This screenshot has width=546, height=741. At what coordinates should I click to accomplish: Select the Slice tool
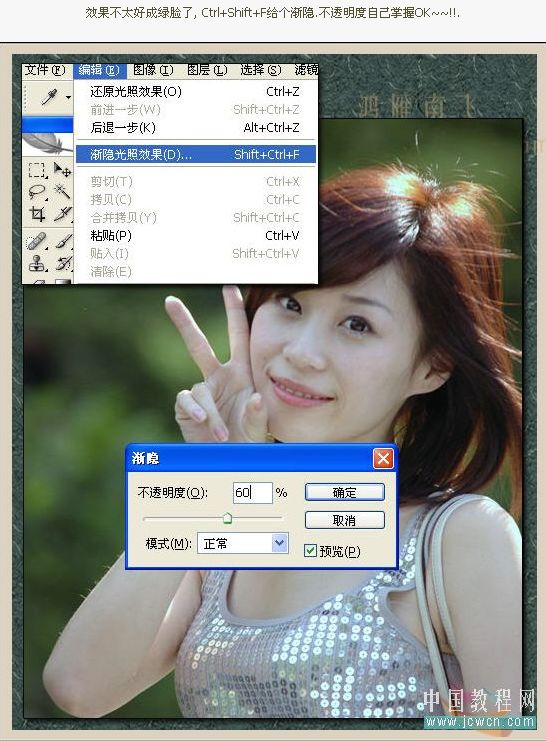pos(63,214)
